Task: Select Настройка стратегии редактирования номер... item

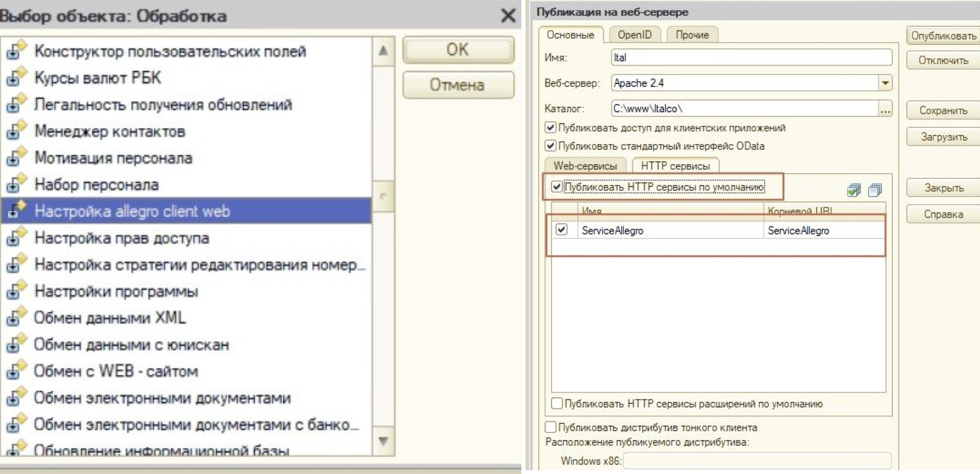Action: [187, 264]
